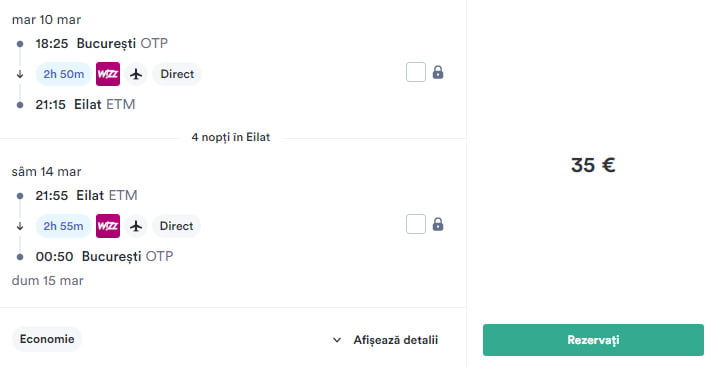Select the Economie class tag

pyautogui.click(x=47, y=339)
